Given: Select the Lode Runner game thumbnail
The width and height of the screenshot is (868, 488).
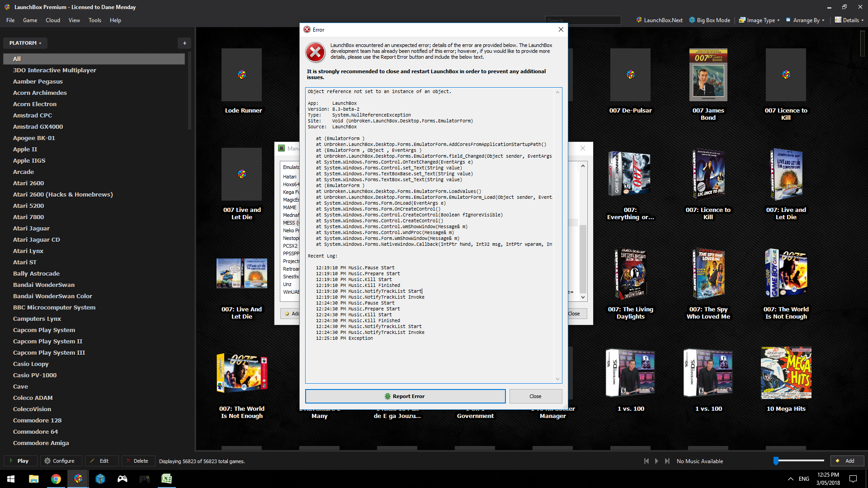Looking at the screenshot, I should tap(241, 75).
